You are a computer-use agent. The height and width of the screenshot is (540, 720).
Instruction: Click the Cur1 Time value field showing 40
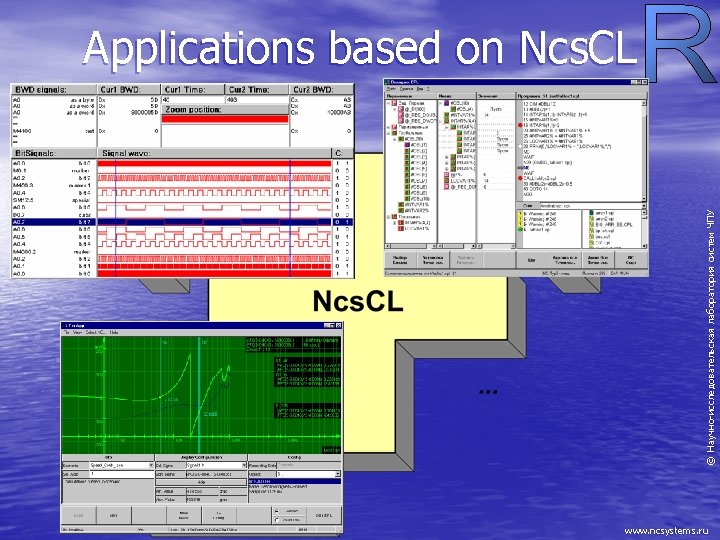point(193,100)
